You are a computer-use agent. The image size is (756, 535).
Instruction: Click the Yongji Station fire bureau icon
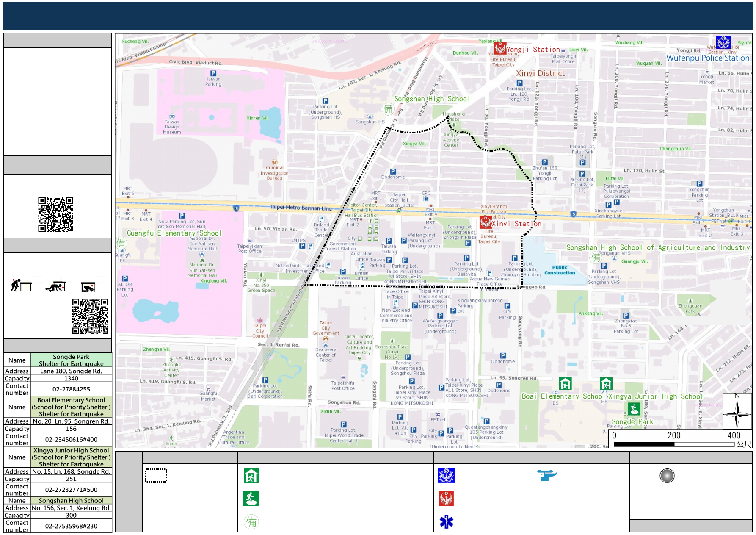click(500, 48)
